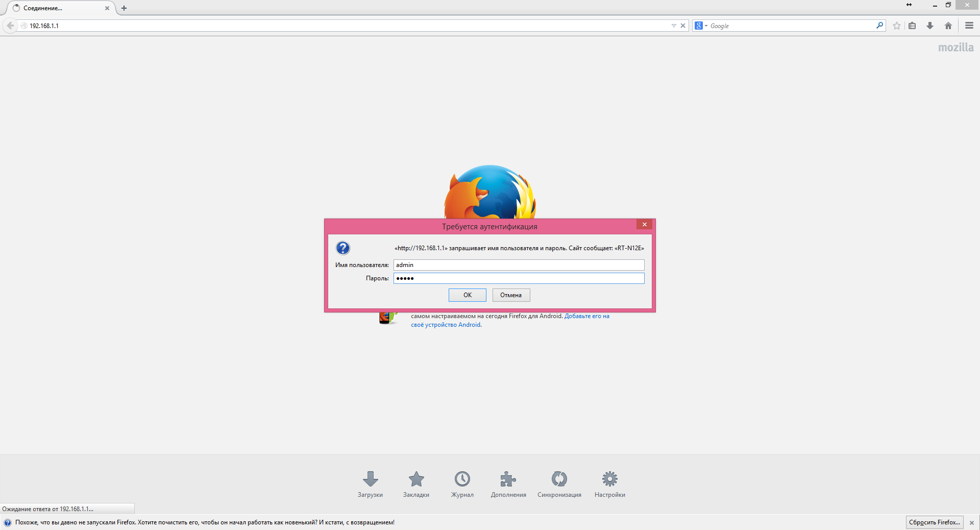Close the Соединение tab
Viewport: 980px width, 530px height.
click(x=107, y=8)
